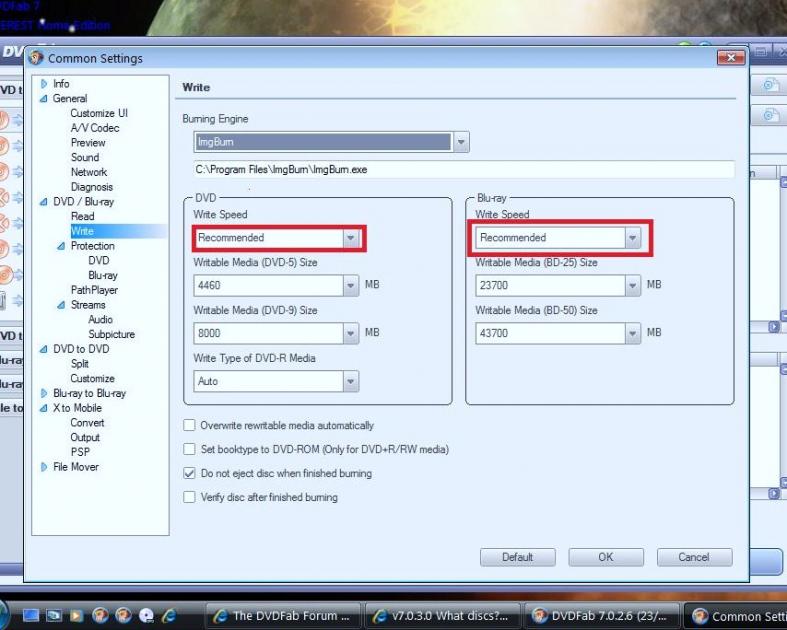Select the highlighted Write tree item

[82, 231]
